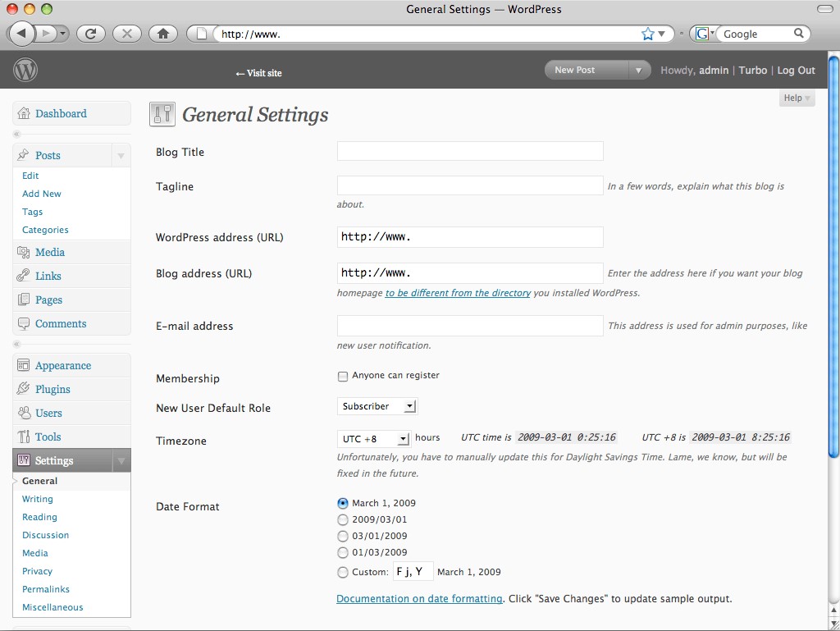Open the New User Default Role dropdown
840x631 pixels.
(x=377, y=406)
